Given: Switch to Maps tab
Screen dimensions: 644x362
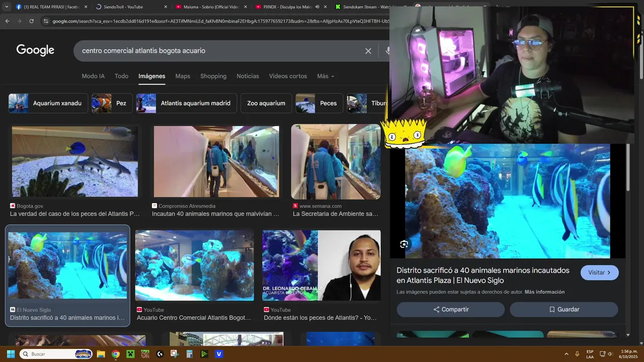Looking at the screenshot, I should click(x=183, y=76).
